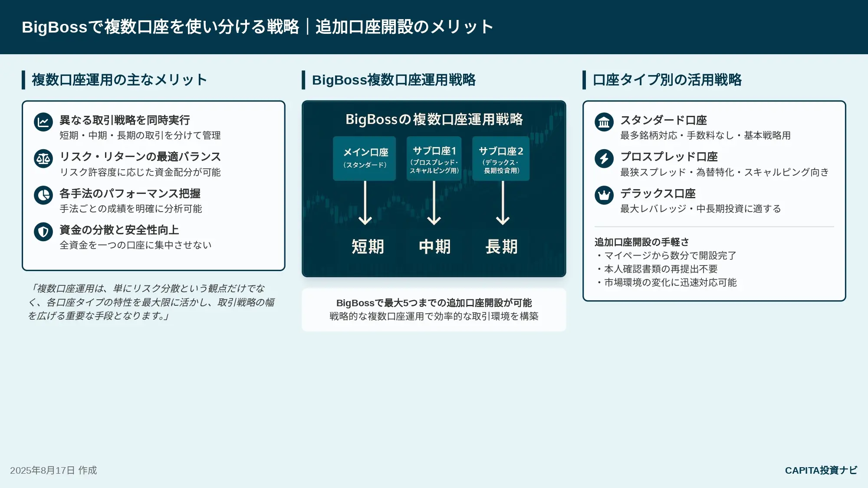This screenshot has height=488, width=868.
Task: Click bullet 本人確認書類の再提出不要
Action: pyautogui.click(x=657, y=269)
